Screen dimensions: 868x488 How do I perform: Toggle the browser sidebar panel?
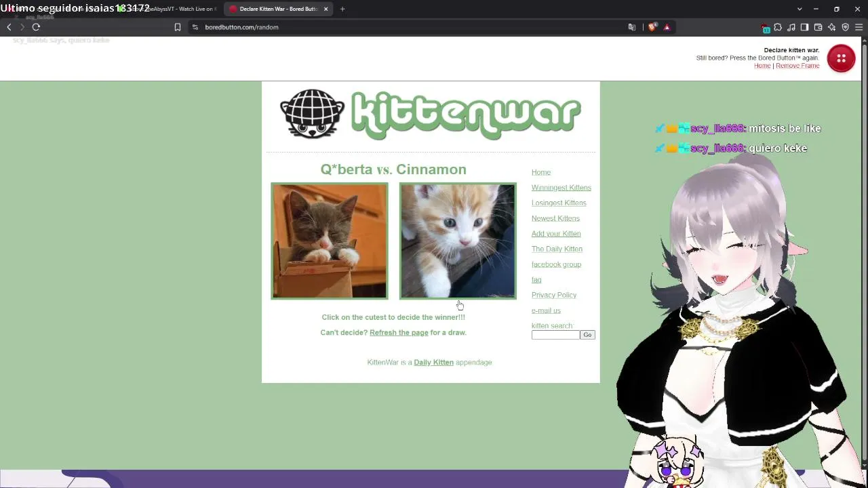click(805, 27)
